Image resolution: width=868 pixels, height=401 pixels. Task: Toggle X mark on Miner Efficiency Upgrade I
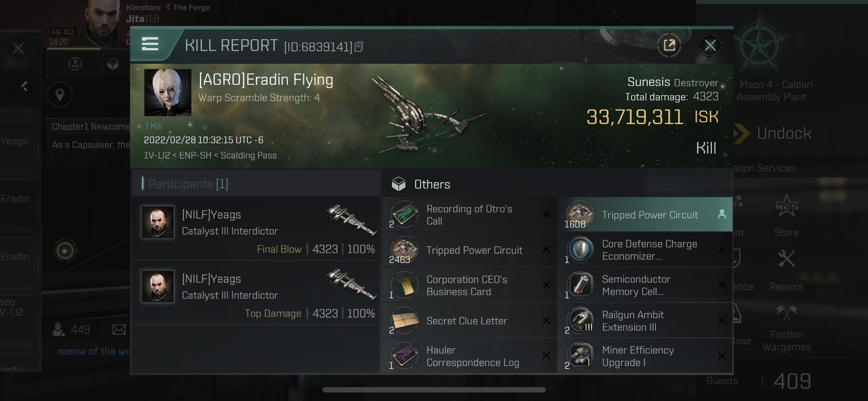(722, 356)
